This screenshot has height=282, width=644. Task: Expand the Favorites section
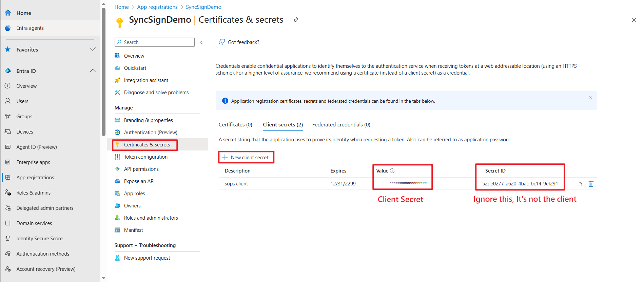click(92, 49)
